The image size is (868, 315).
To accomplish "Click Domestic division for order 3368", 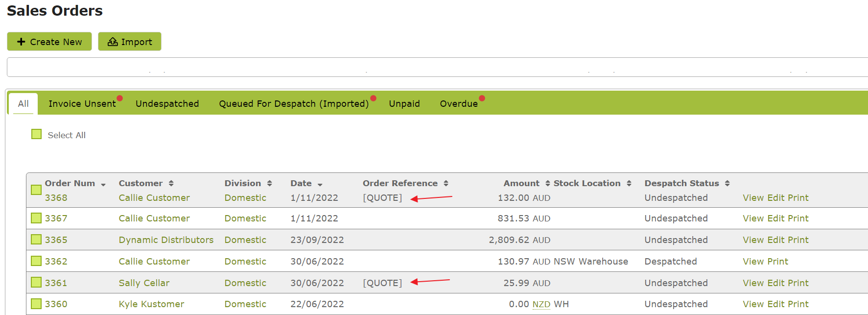I will click(x=245, y=197).
